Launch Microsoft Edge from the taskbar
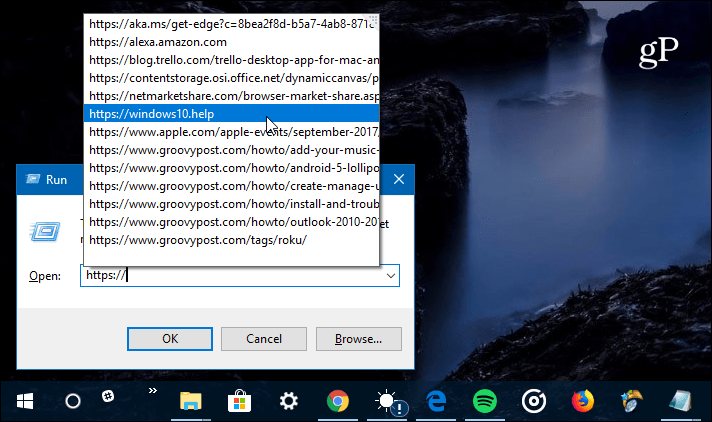This screenshot has height=422, width=712. click(436, 402)
